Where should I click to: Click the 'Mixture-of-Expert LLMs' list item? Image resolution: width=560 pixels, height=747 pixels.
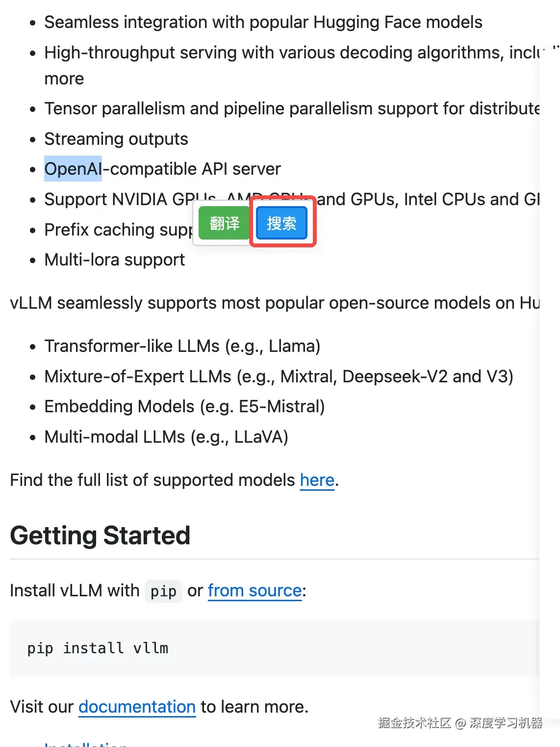click(x=279, y=376)
